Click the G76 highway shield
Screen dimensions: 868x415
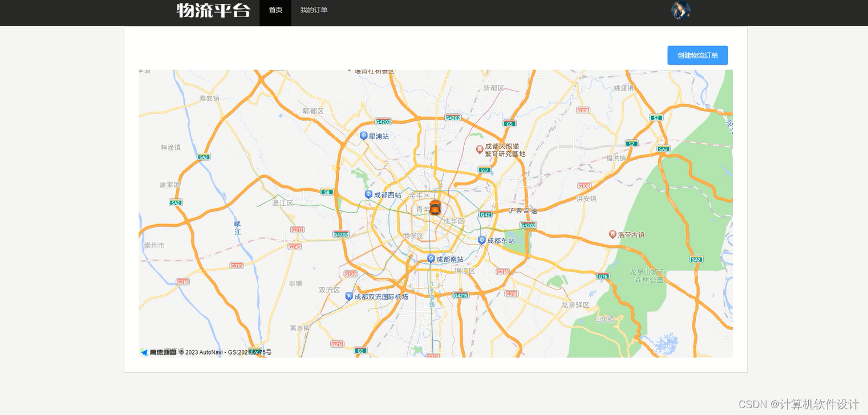coord(603,276)
